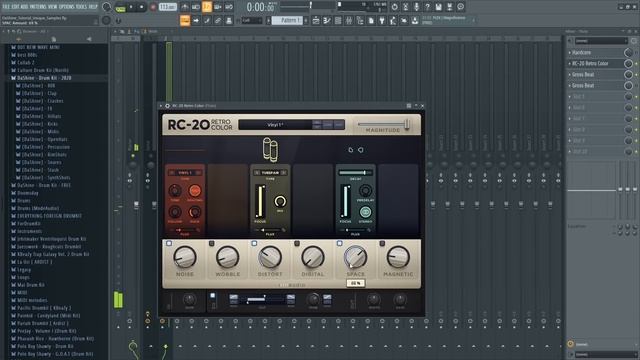Toggle the NOISE module checkbox

169,243
